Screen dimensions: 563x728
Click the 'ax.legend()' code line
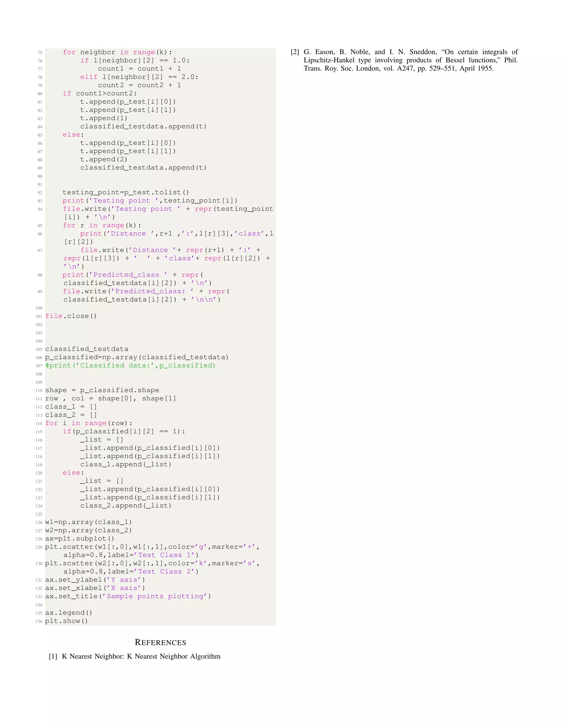tap(69, 612)
